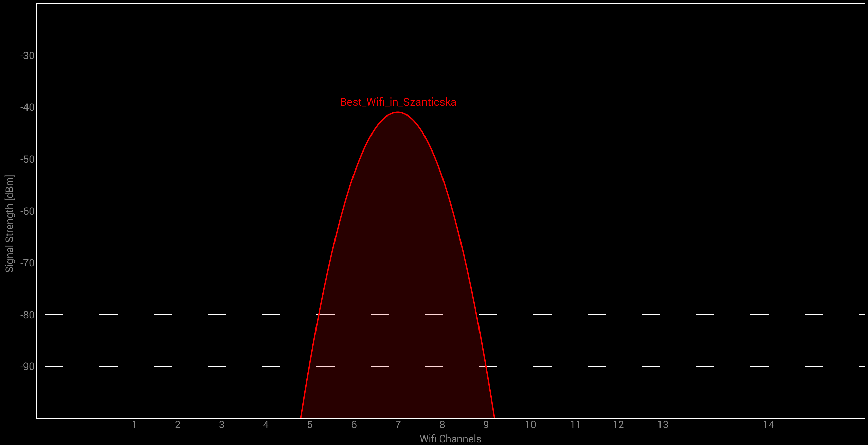Click channel 12 on the axis

point(619,425)
